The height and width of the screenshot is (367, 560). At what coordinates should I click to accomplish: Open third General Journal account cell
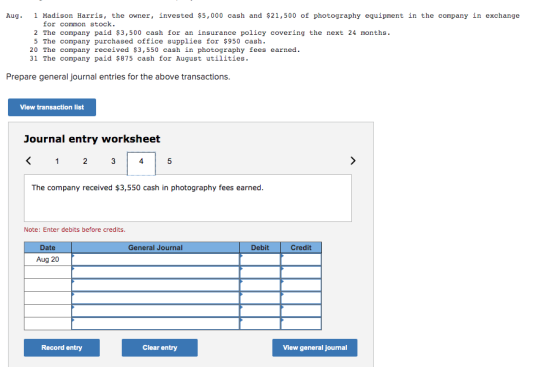[x=155, y=285]
